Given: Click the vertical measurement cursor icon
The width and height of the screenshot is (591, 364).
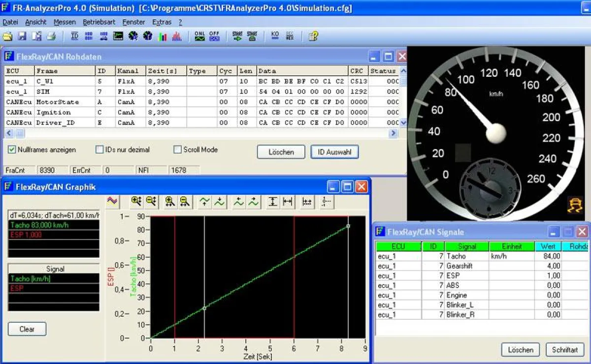Looking at the screenshot, I should click(x=273, y=201).
